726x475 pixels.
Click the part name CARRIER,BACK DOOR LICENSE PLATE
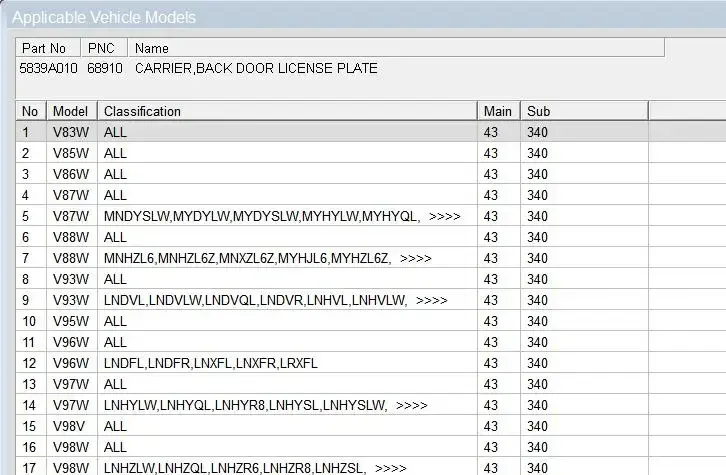pos(256,68)
